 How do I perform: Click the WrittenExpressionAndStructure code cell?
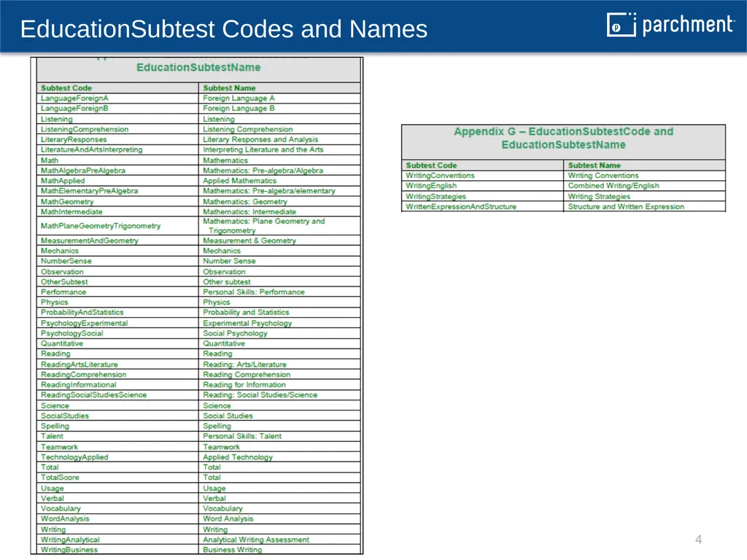(483, 206)
